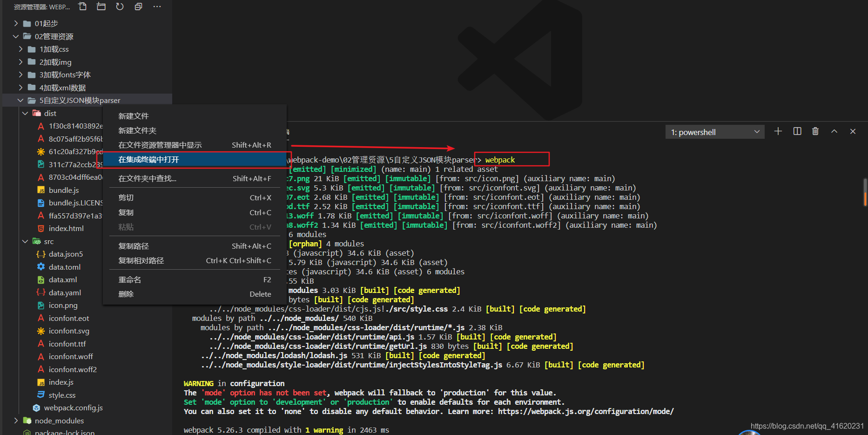Open ffa557d397e1a3 font file in dist
868x435 pixels.
pyautogui.click(x=75, y=216)
